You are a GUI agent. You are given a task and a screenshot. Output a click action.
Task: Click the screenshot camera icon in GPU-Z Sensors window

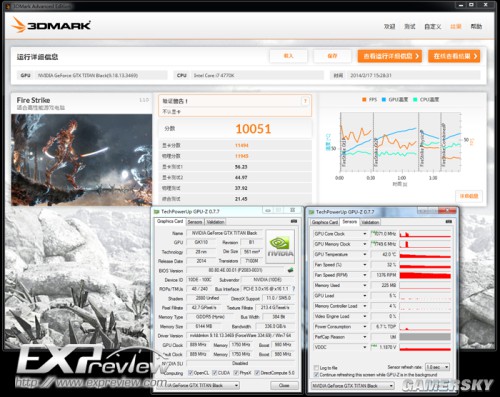(449, 222)
